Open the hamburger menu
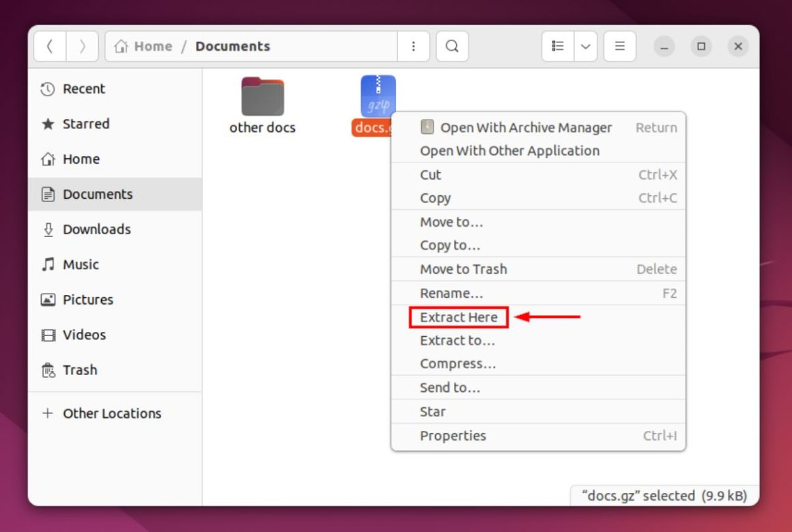The width and height of the screenshot is (792, 532). pyautogui.click(x=619, y=46)
